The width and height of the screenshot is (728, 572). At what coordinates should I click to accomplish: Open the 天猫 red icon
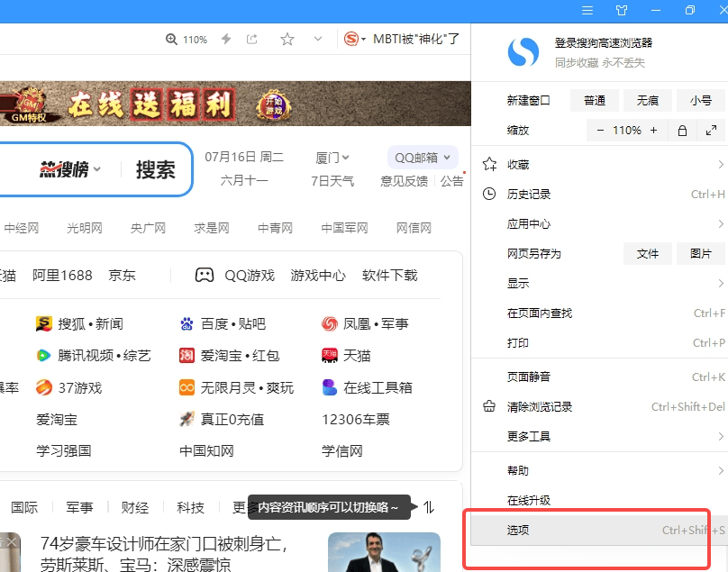click(x=329, y=356)
